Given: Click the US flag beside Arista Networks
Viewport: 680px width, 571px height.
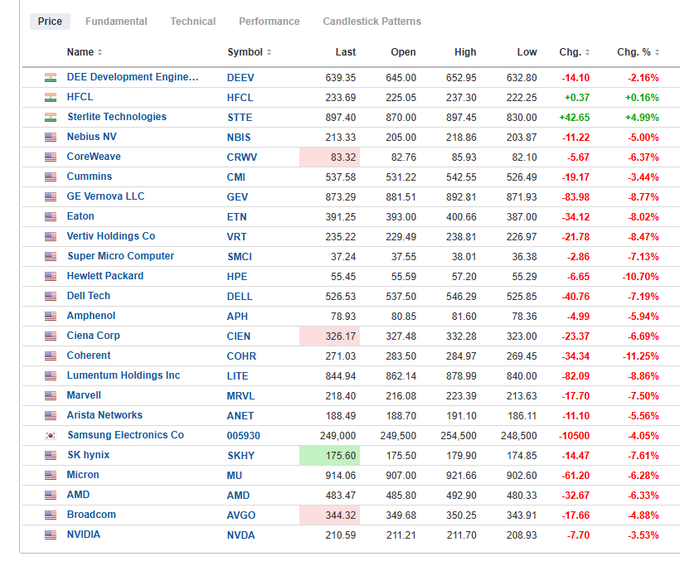Looking at the screenshot, I should click(51, 416).
